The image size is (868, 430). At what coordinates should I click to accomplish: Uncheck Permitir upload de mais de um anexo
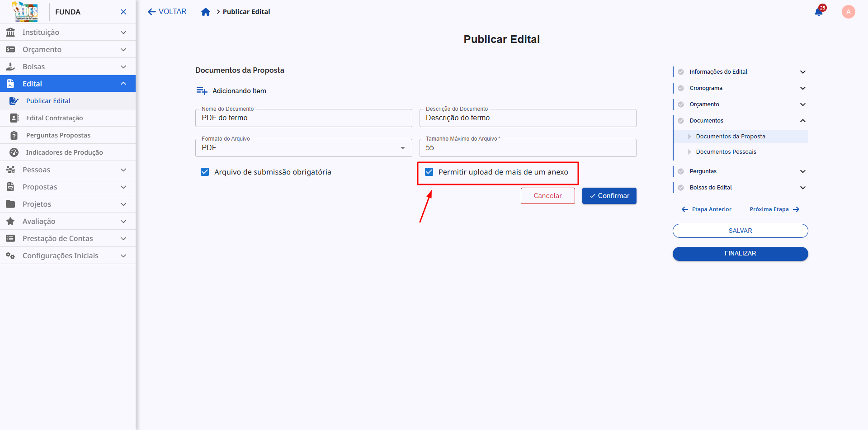click(x=429, y=172)
